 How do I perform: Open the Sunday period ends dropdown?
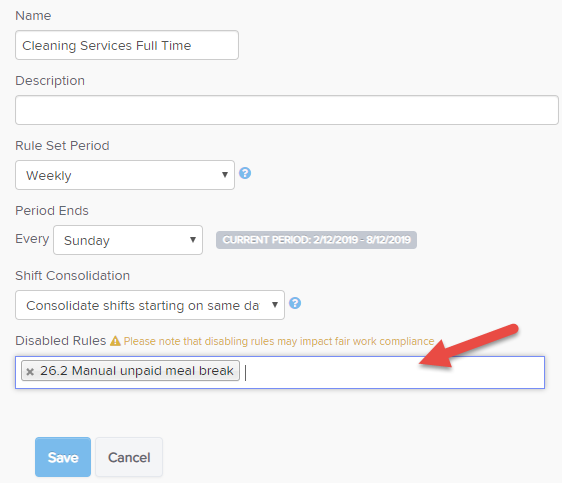tap(128, 240)
